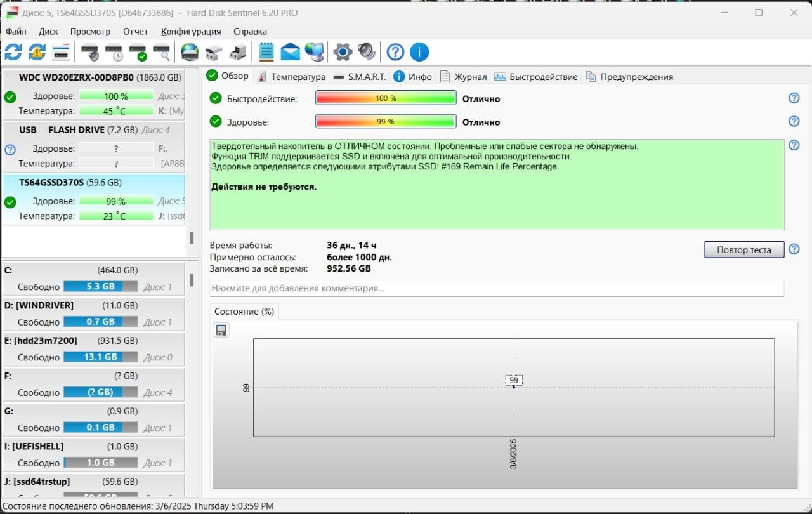Open the Диск menu

click(x=48, y=31)
